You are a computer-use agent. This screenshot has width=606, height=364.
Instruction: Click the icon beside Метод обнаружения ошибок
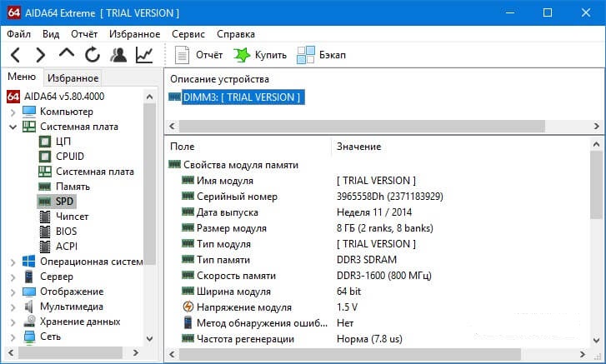188,322
